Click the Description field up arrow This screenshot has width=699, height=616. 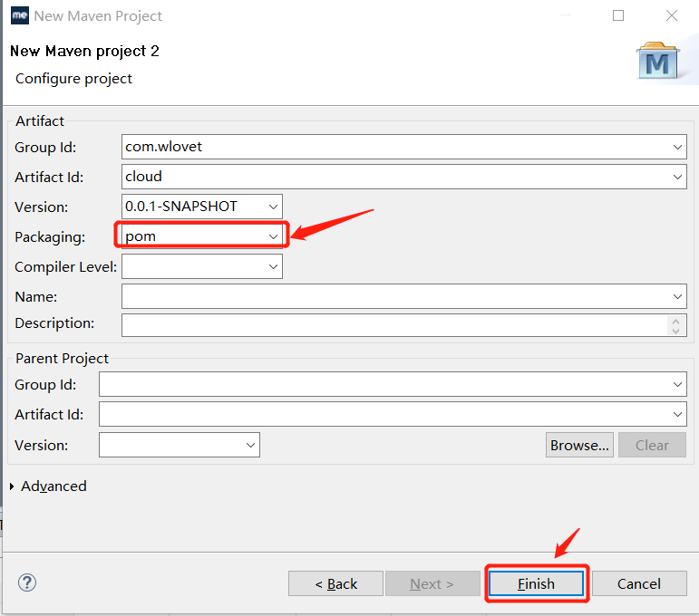pyautogui.click(x=675, y=322)
